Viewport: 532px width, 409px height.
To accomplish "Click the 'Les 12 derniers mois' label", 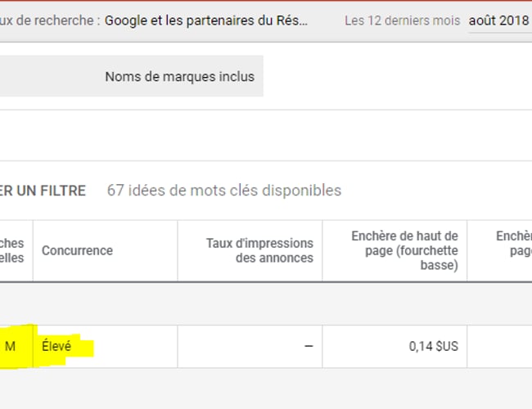I will [x=402, y=20].
